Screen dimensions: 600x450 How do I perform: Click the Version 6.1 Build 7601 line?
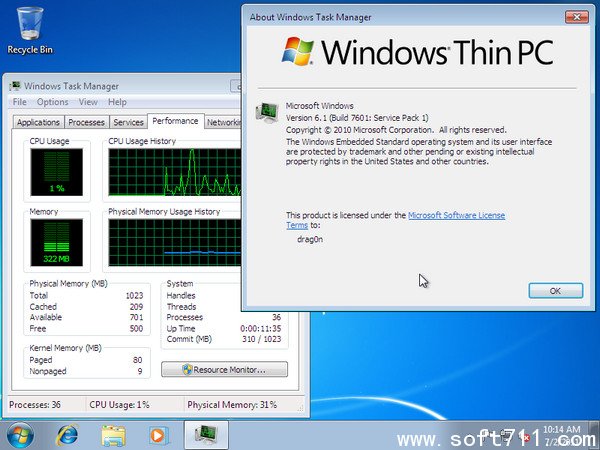click(357, 117)
